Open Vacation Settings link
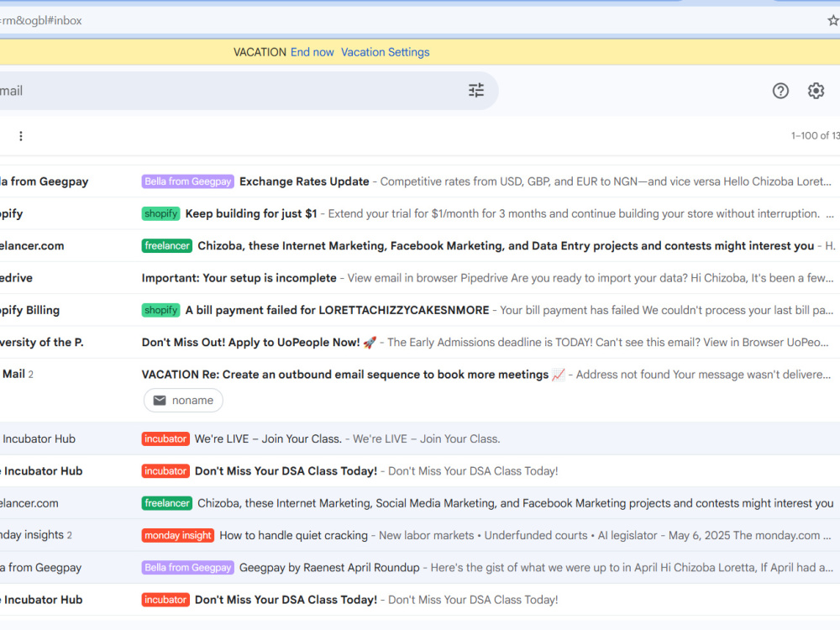The image size is (840, 630). [x=386, y=52]
